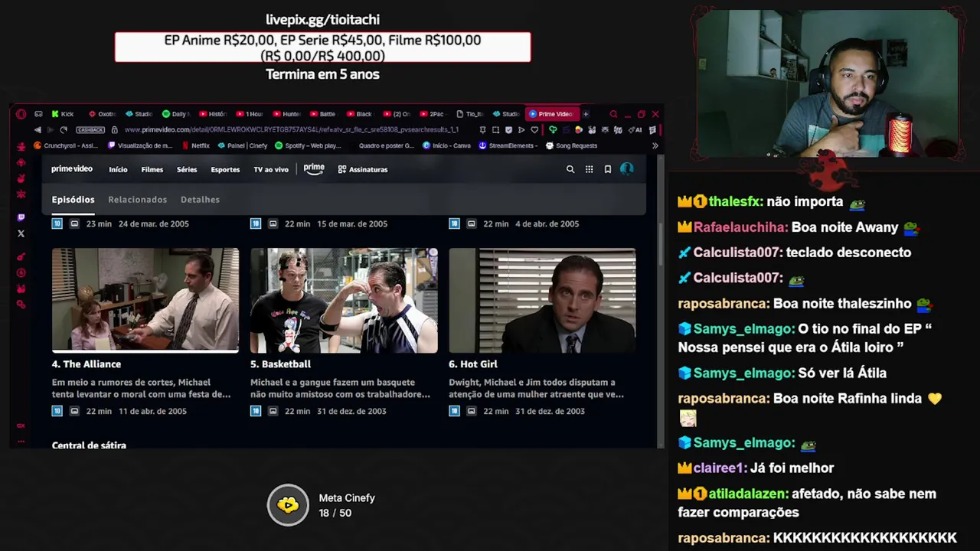Click the heart bookmark icon in address bar
This screenshot has height=551, width=980.
(x=534, y=130)
